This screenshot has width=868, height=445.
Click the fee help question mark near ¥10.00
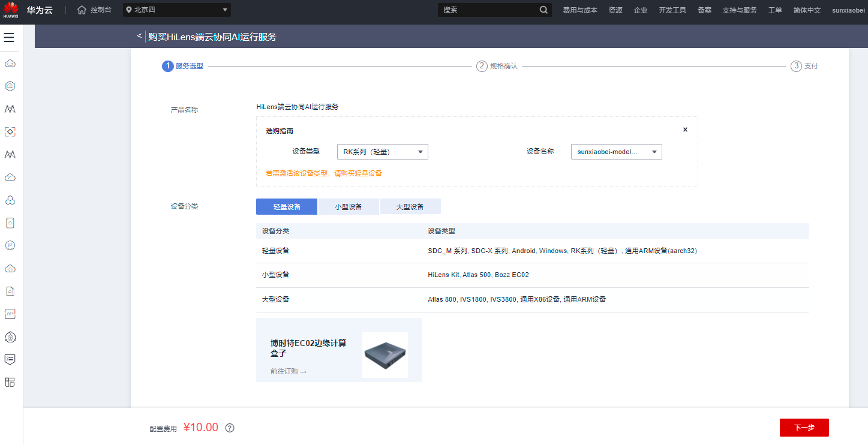229,428
